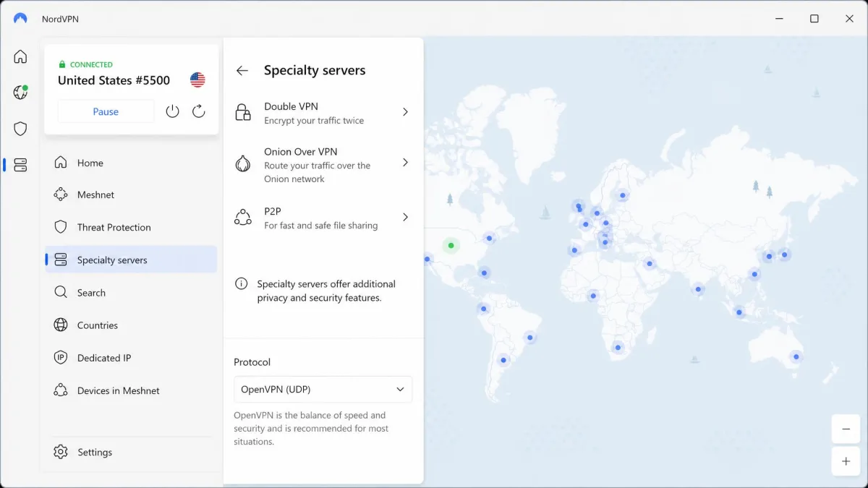
Task: Click the NordVPN logo in title bar
Action: click(x=20, y=19)
